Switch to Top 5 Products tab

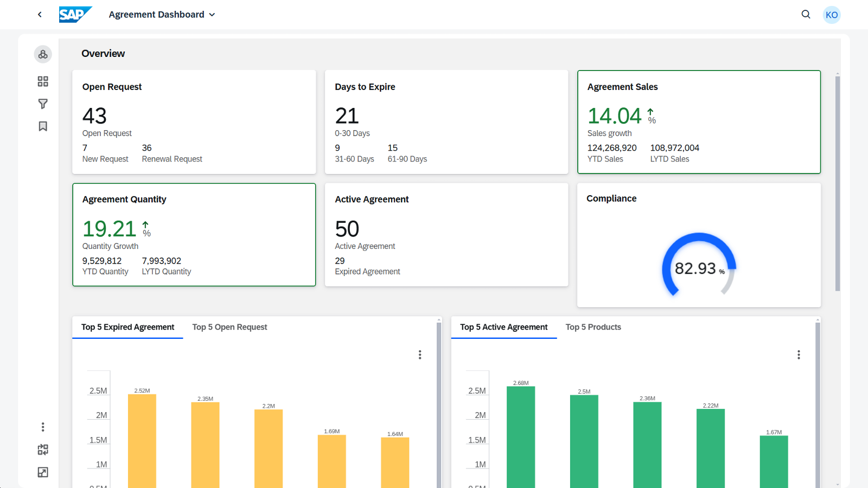593,327
